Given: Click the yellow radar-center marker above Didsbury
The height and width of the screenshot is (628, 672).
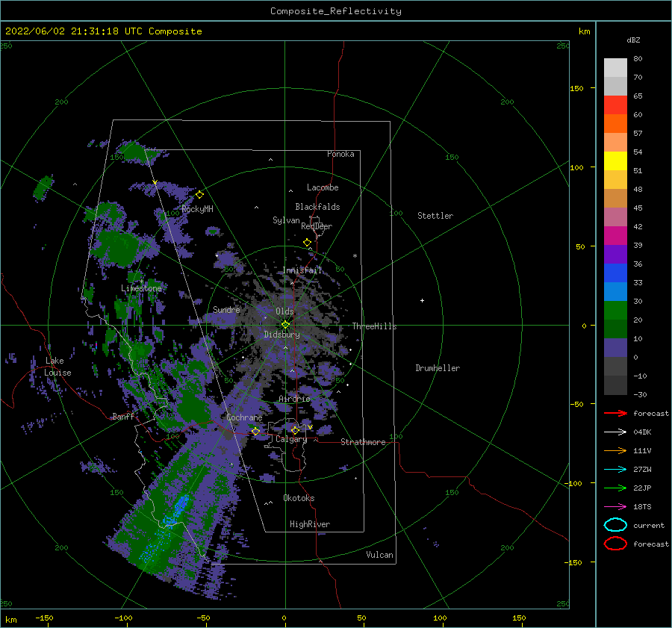Looking at the screenshot, I should coord(285,325).
